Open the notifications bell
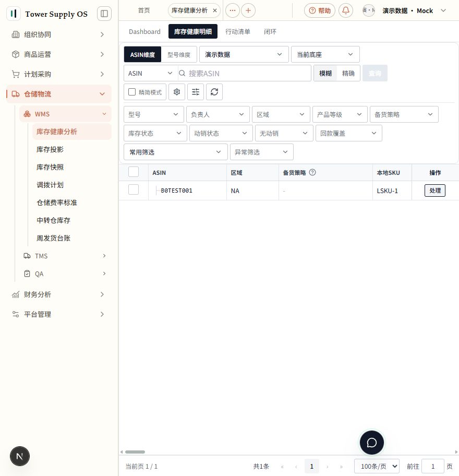Screen dimensions: 459x476 (345, 10)
